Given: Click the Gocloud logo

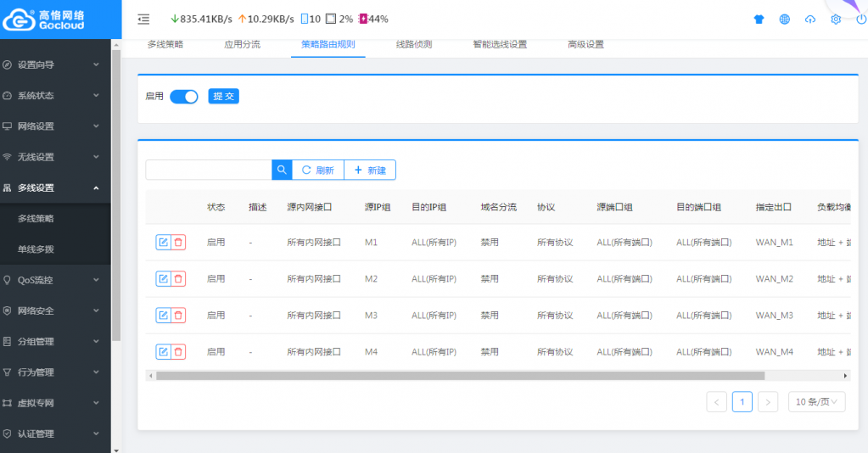Looking at the screenshot, I should click(x=44, y=20).
